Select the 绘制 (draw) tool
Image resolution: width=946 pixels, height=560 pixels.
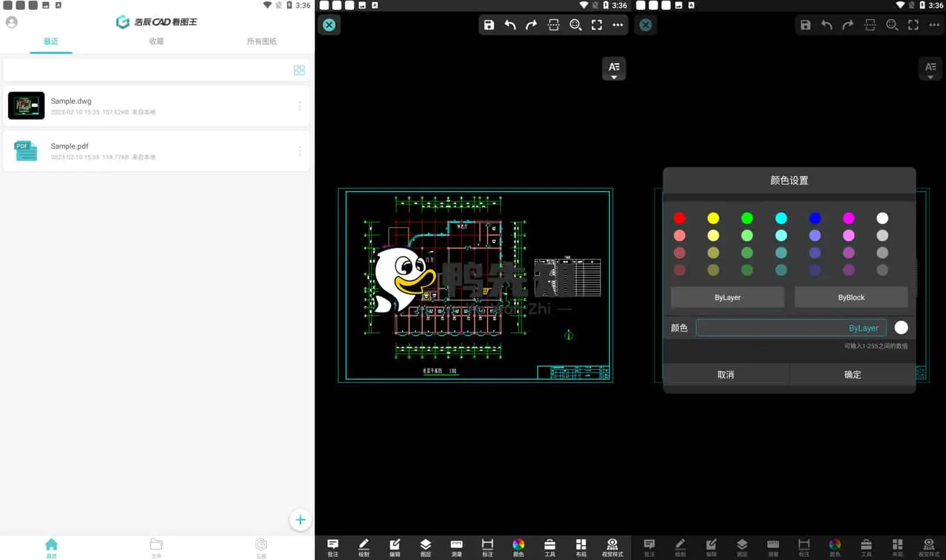coord(364,547)
